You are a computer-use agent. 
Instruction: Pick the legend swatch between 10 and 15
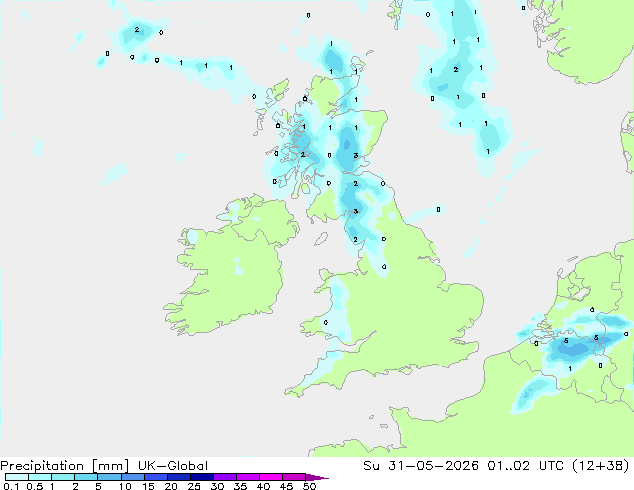click(133, 477)
